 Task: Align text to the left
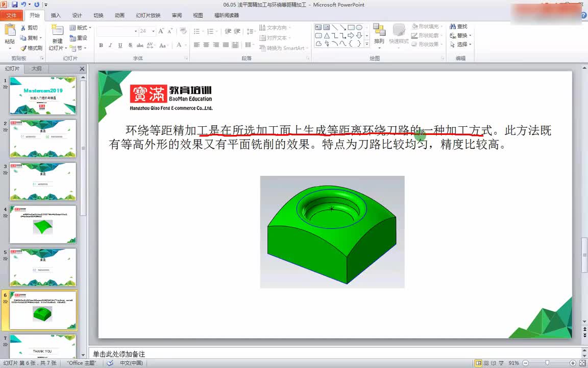197,45
